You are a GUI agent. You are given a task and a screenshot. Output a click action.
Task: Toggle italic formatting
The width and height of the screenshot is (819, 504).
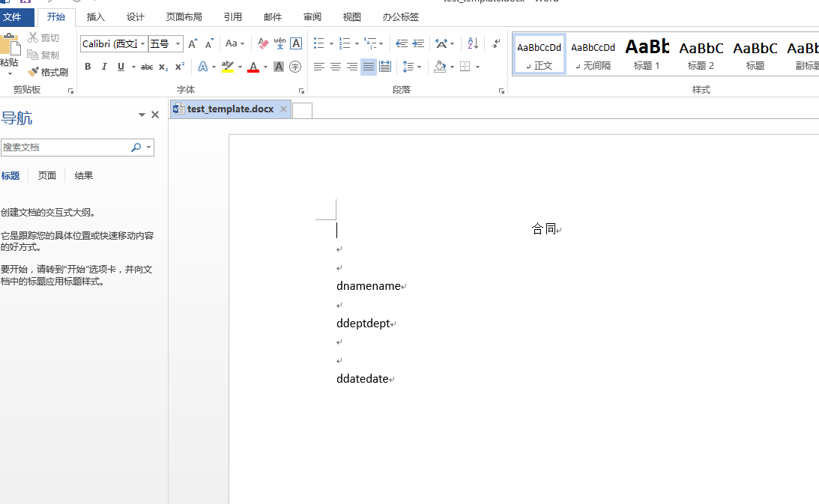104,67
